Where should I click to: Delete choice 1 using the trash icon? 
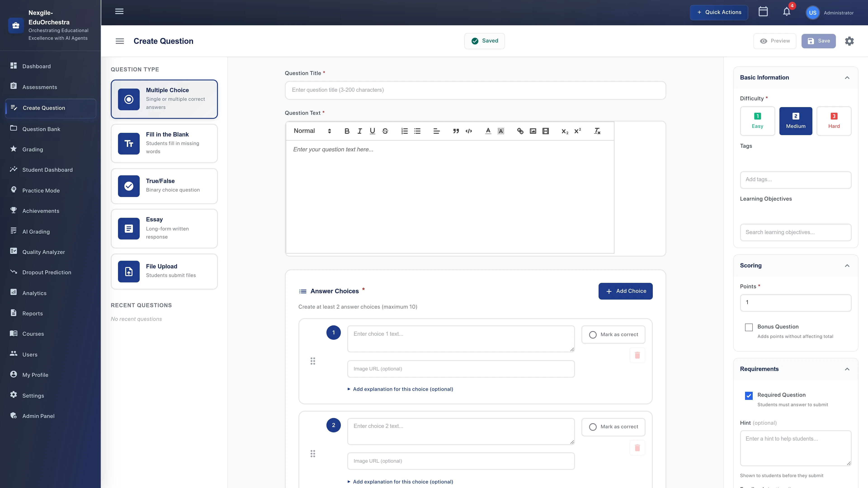pyautogui.click(x=637, y=355)
